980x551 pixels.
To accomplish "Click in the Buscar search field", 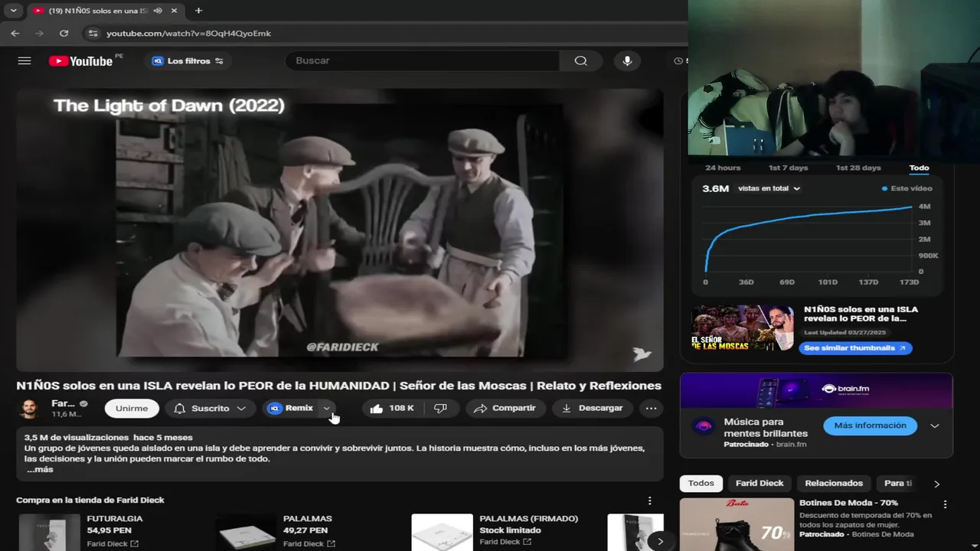I will tap(423, 60).
